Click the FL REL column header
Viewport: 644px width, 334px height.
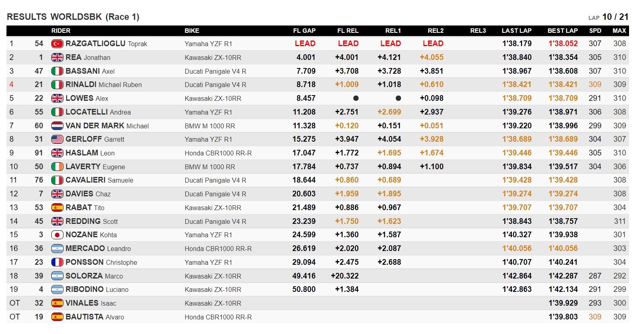click(348, 31)
